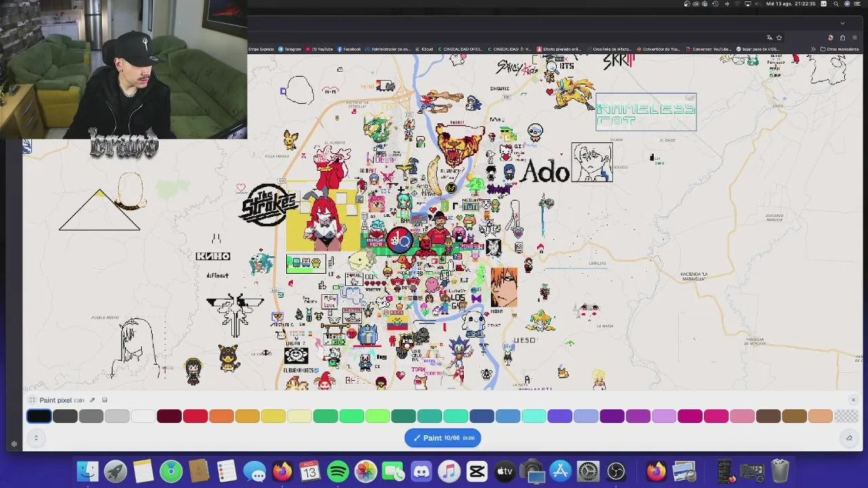Open the Crea links de Whats... bookmark
868x488 pixels.
tap(608, 49)
